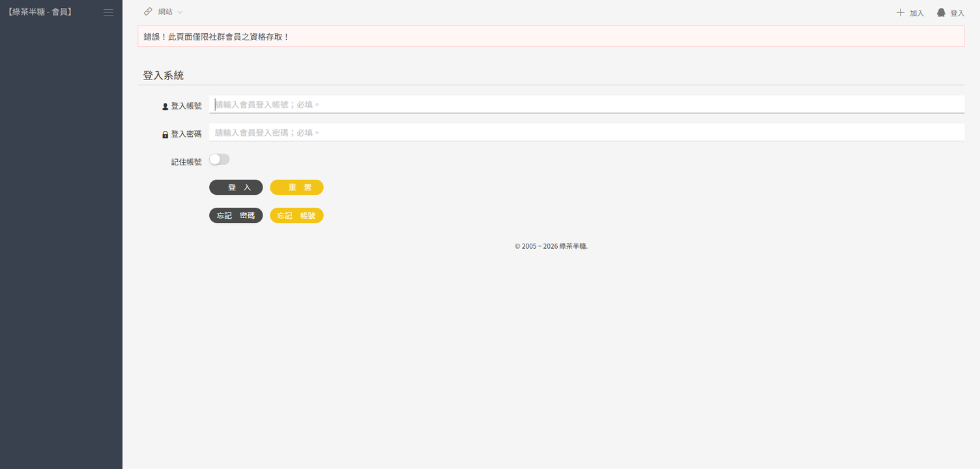Open the 網站 menu in the top bar
Screen dimensions: 980x469
(165, 12)
